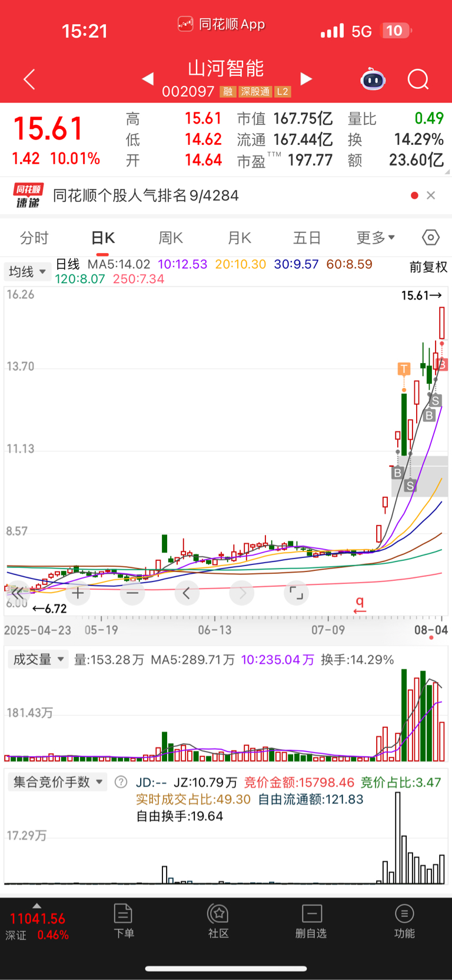Screen dimensions: 452x980
Task: Zoom in chart with plus button
Action: (x=78, y=593)
